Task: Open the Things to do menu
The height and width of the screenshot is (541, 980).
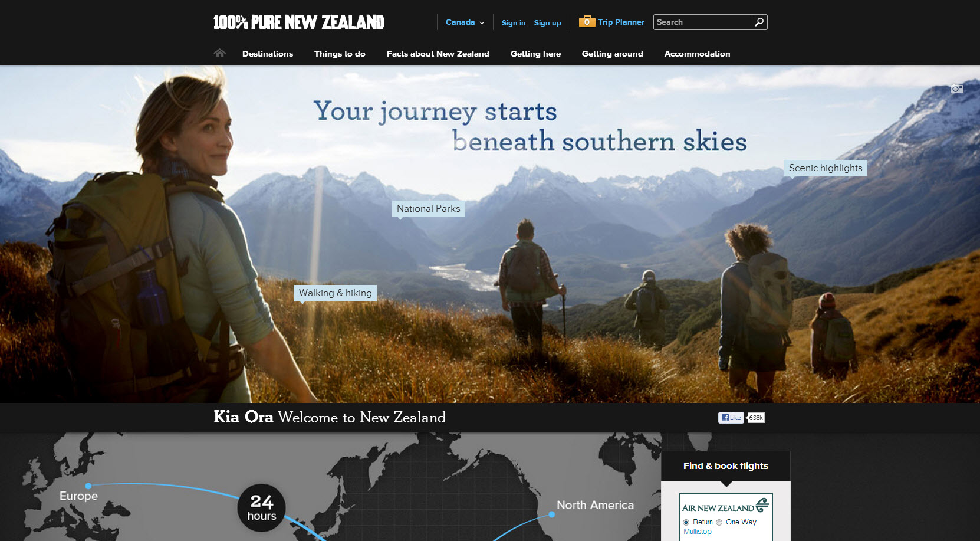Action: click(x=340, y=54)
